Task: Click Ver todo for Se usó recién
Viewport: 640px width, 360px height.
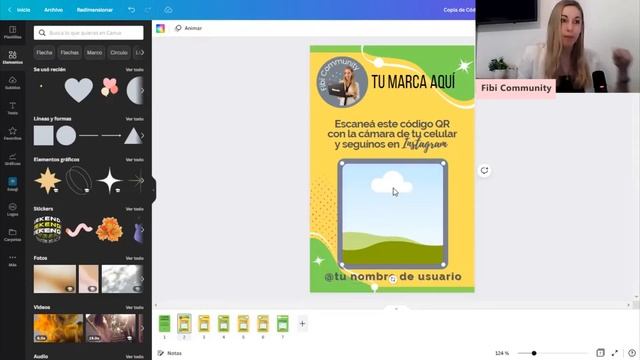Action: click(x=134, y=70)
